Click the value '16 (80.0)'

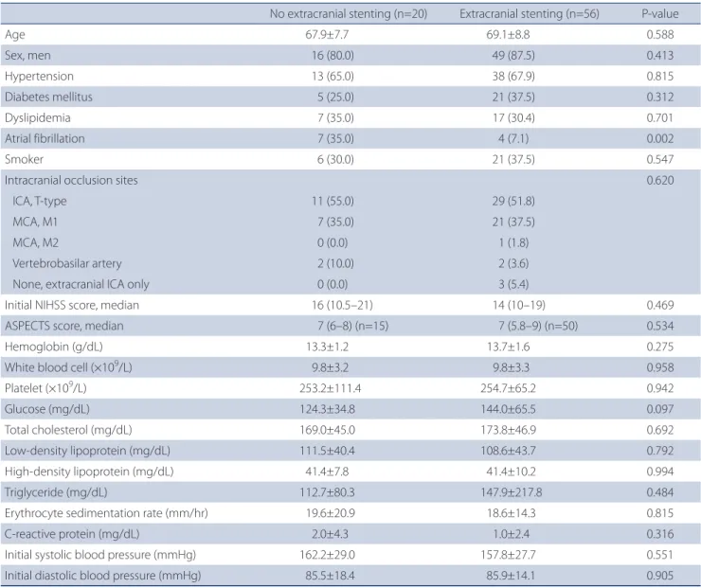coord(333,56)
